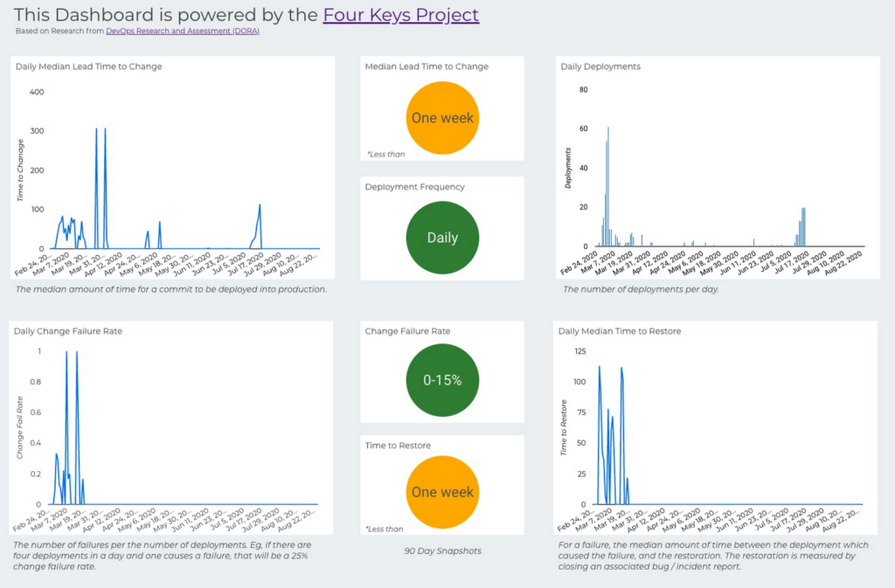The width and height of the screenshot is (895, 588).
Task: Click the Daily Change Failure Rate chart title
Action: tap(68, 331)
